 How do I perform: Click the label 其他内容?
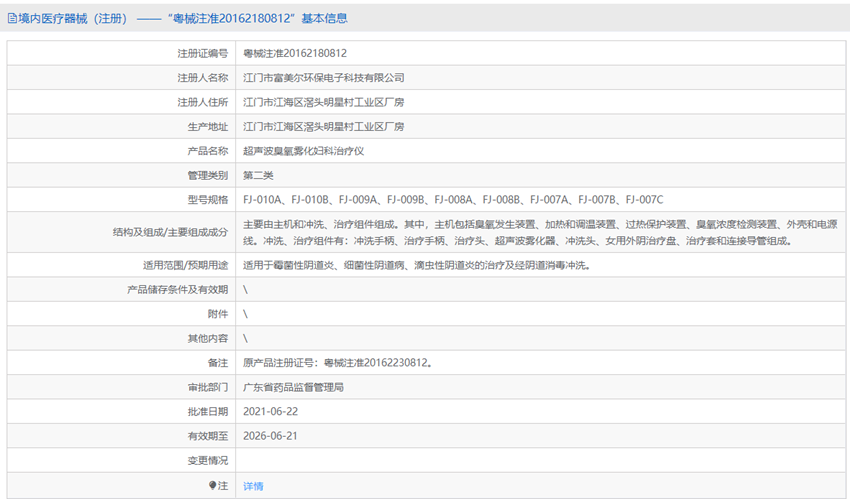coord(208,338)
